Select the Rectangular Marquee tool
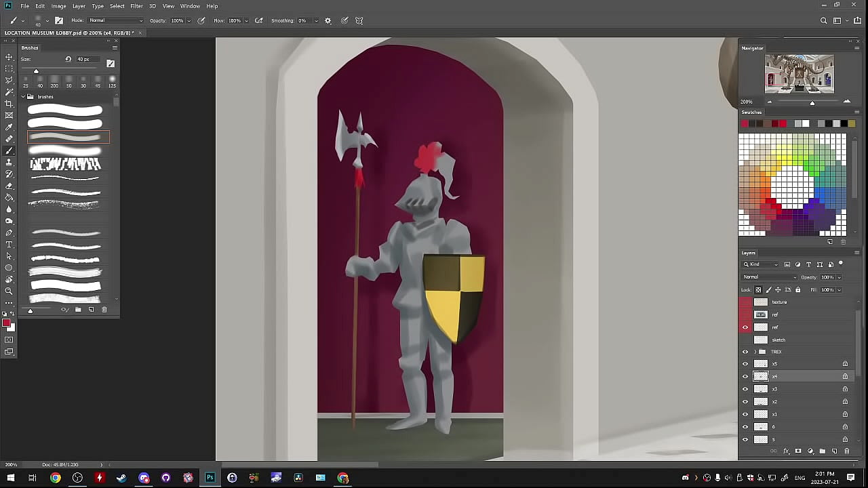 pyautogui.click(x=9, y=68)
